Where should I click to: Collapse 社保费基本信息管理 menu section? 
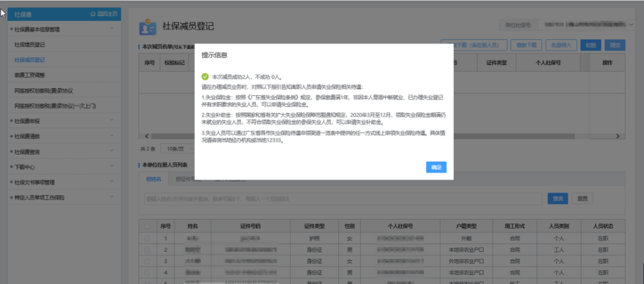[112, 30]
